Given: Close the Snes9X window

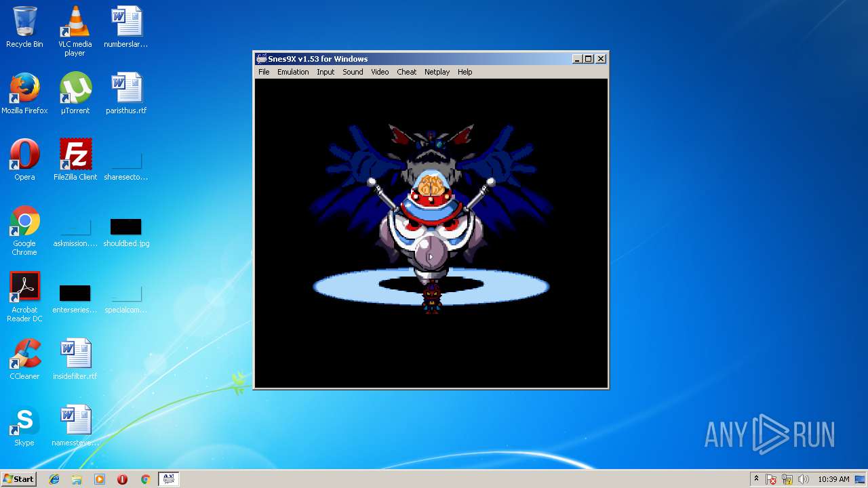Looking at the screenshot, I should pos(600,59).
